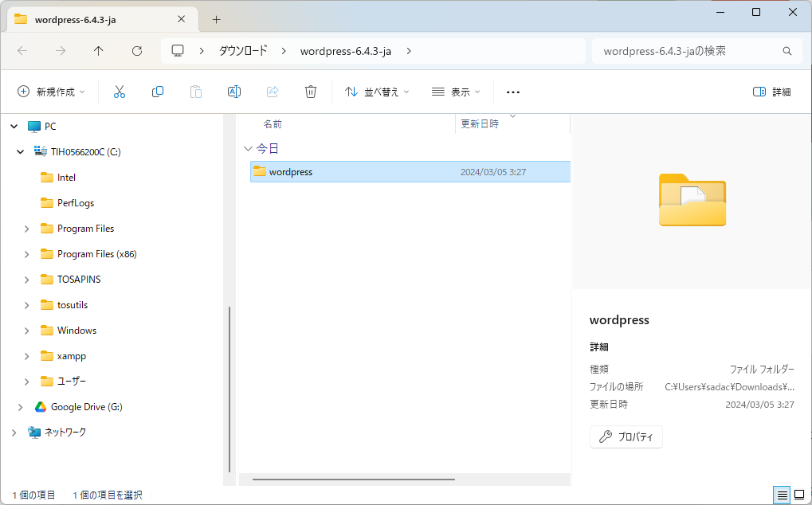Open the three-dot See more menu
Image resolution: width=812 pixels, height=505 pixels.
tap(512, 92)
